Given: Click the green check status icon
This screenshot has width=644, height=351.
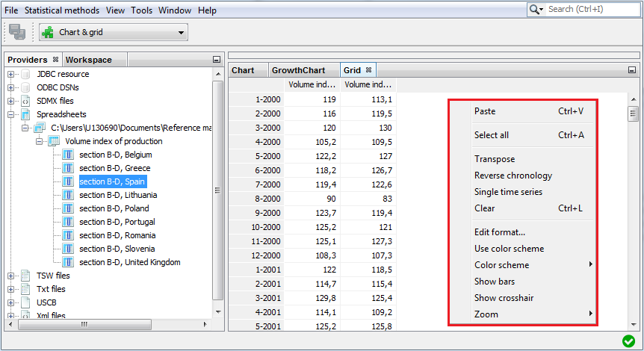Looking at the screenshot, I should click(x=628, y=341).
